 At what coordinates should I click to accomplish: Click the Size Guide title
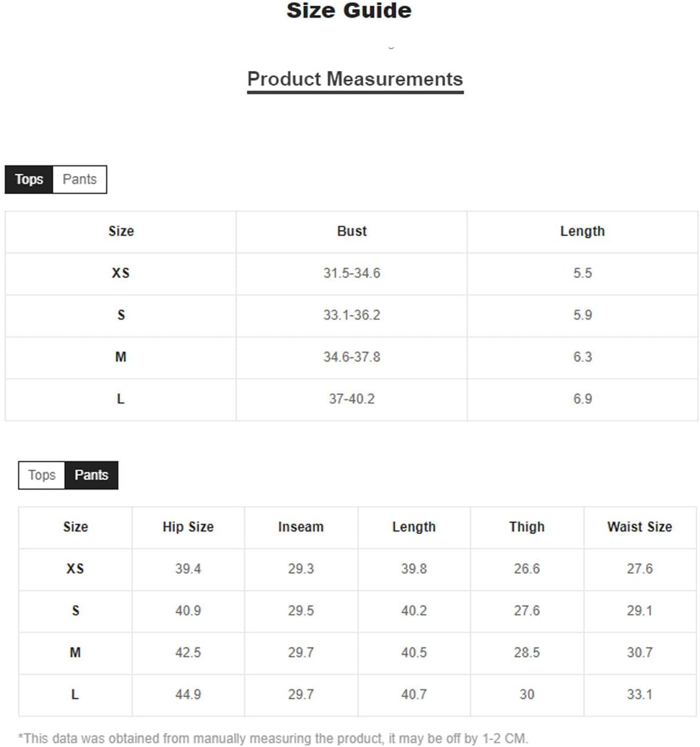pyautogui.click(x=349, y=10)
